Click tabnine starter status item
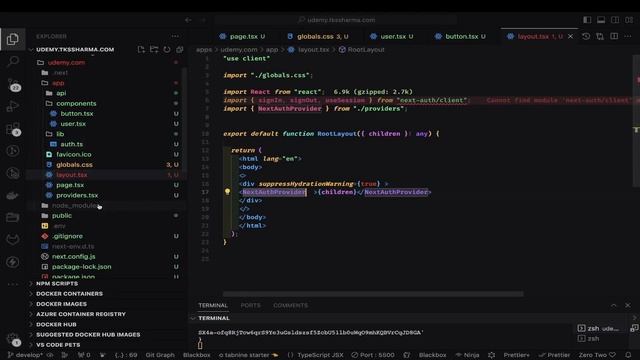 click(248, 355)
